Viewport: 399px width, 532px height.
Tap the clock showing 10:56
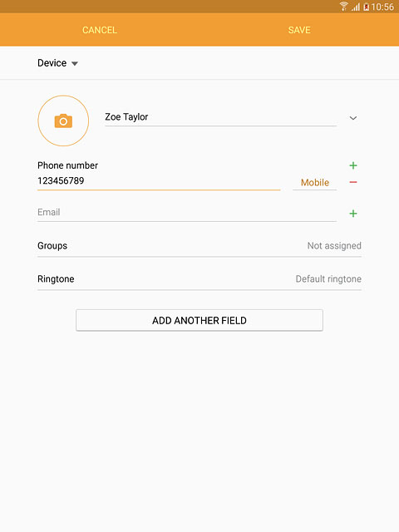[382, 7]
